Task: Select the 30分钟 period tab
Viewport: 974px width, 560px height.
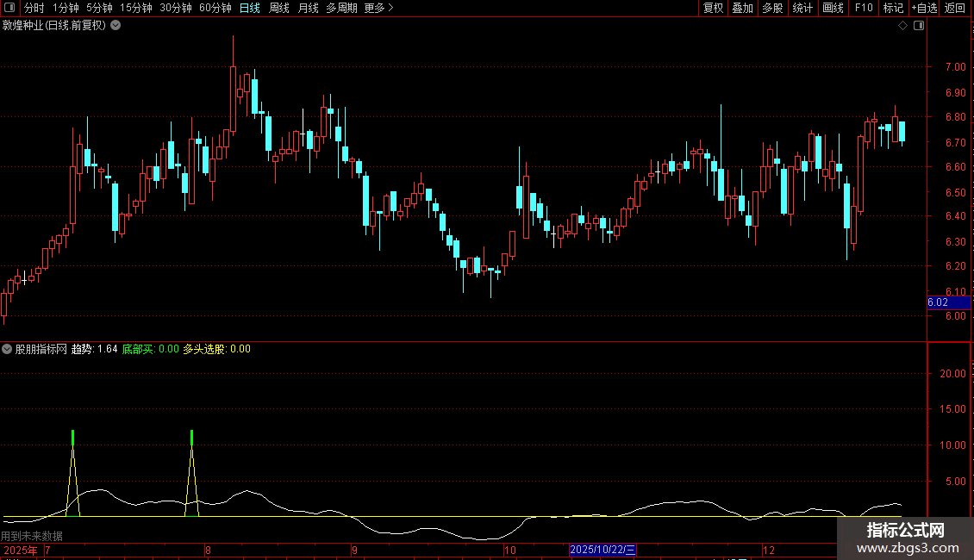Action: click(x=175, y=8)
